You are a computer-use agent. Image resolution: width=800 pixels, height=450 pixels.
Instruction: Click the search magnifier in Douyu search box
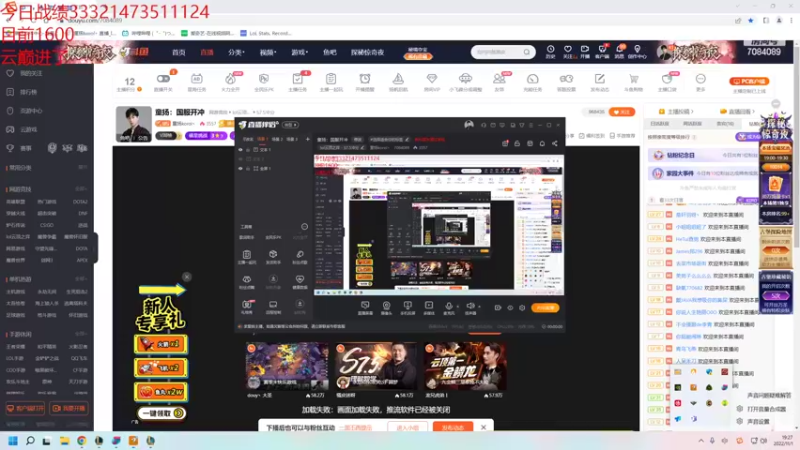point(527,52)
